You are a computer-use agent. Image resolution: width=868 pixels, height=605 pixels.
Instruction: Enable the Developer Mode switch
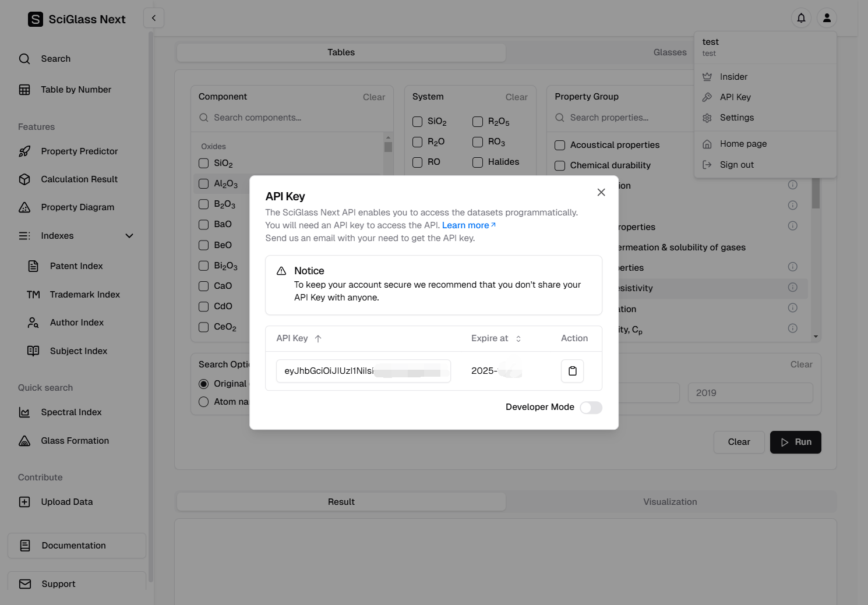pyautogui.click(x=591, y=408)
